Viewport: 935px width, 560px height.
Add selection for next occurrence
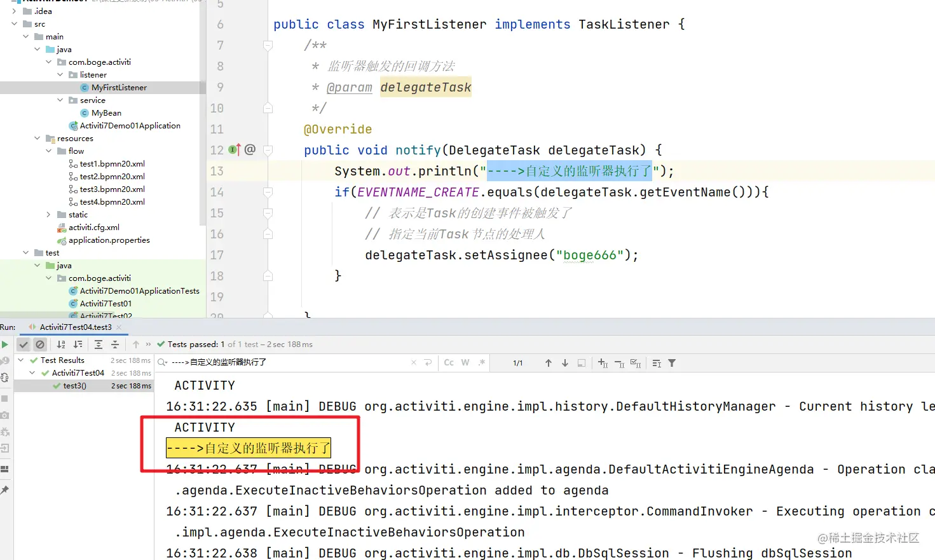click(603, 363)
